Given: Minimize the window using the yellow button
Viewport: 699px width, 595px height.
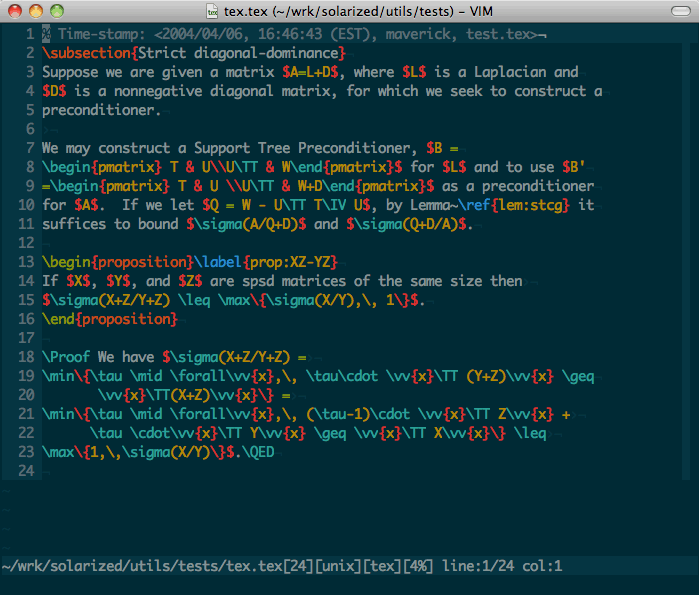Looking at the screenshot, I should pos(35,11).
